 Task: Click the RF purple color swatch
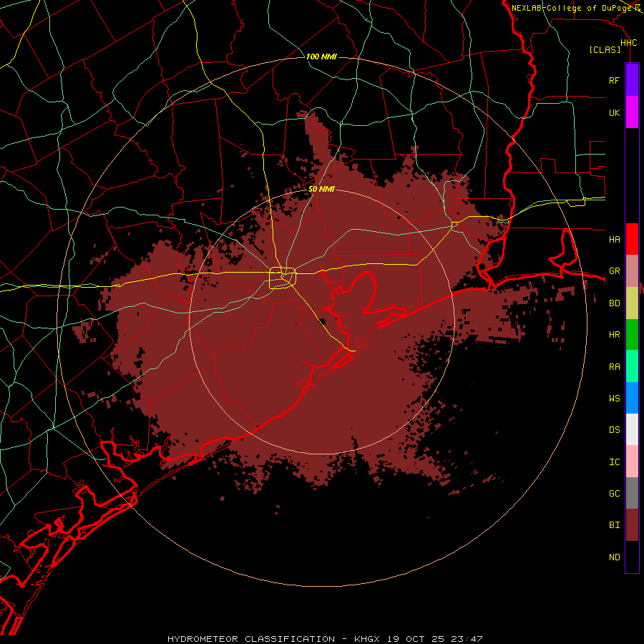(632, 80)
